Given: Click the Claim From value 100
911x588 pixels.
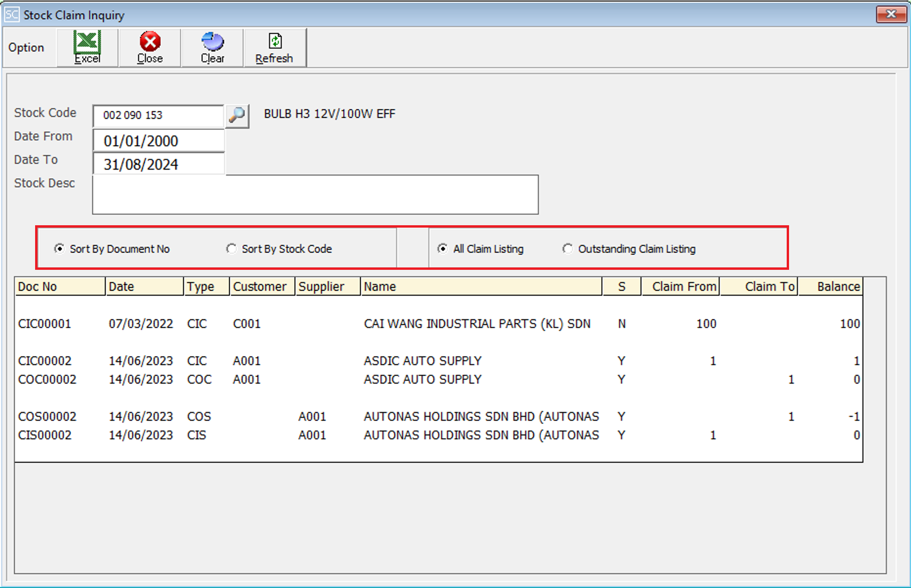Looking at the screenshot, I should (x=706, y=324).
